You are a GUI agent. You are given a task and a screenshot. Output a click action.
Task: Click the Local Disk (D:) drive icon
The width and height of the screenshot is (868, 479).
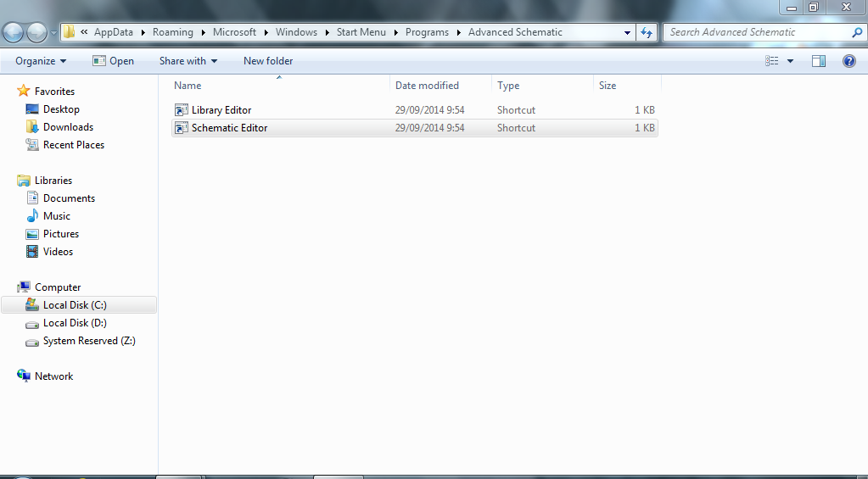(32, 324)
